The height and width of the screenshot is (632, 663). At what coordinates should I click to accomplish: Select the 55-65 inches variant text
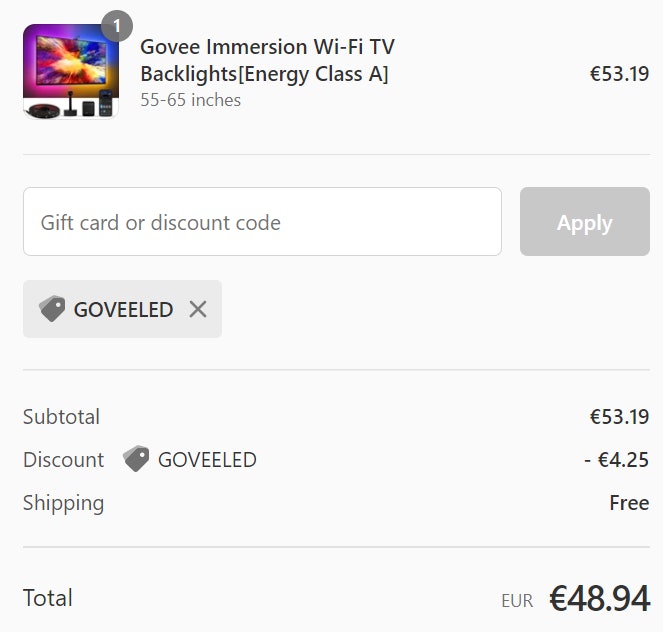[190, 100]
